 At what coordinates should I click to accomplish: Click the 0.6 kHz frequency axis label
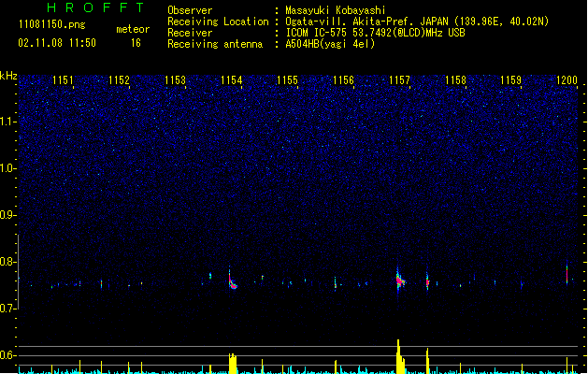(x=8, y=355)
